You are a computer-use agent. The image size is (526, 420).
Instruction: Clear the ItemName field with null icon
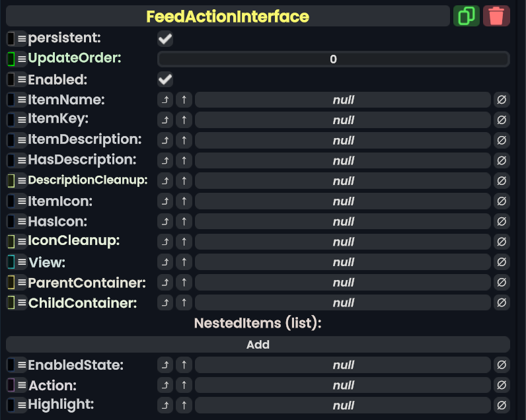[x=502, y=100]
